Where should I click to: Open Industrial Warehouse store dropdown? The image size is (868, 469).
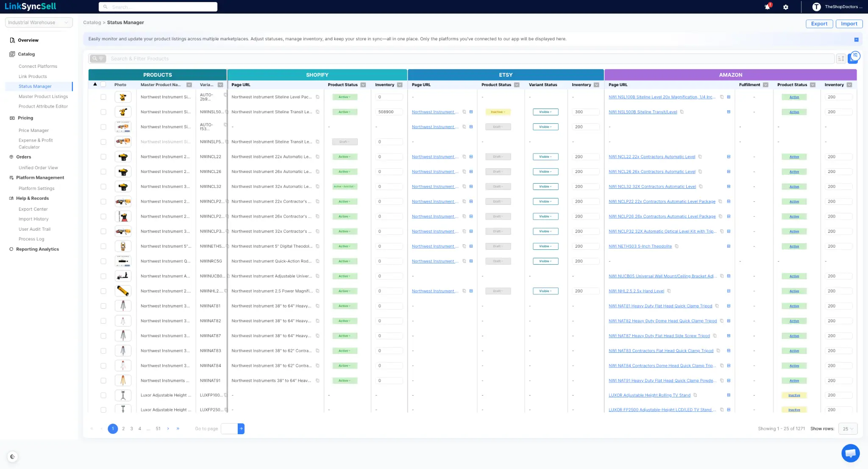point(39,22)
